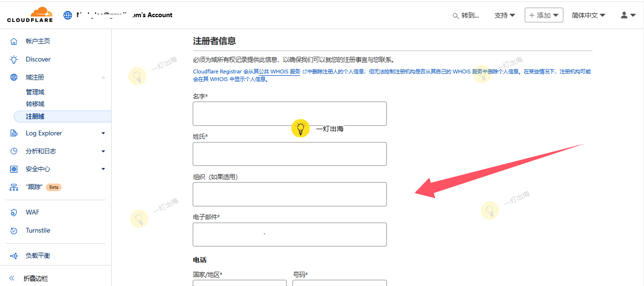The height and width of the screenshot is (286, 644).
Task: Open the 帐户主页 home icon
Action: point(14,41)
